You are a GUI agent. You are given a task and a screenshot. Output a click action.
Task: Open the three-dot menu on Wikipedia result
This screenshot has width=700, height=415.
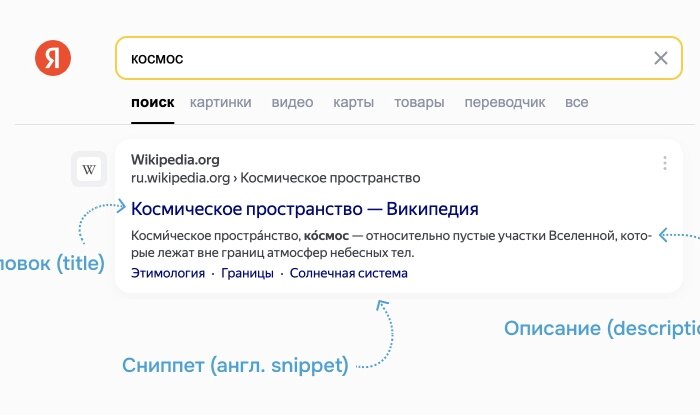tap(665, 163)
